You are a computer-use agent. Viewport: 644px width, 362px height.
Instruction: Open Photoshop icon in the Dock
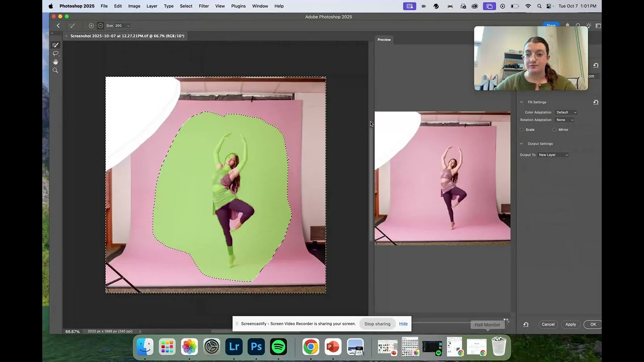tap(256, 346)
